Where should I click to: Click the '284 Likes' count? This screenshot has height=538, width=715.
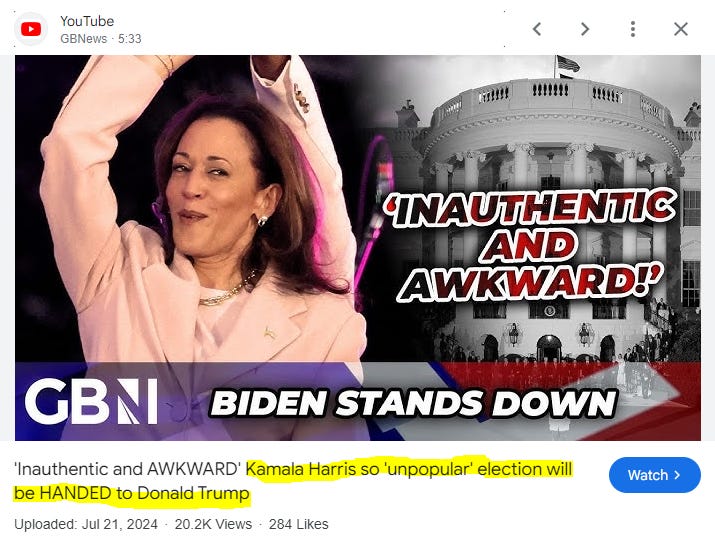pos(299,524)
